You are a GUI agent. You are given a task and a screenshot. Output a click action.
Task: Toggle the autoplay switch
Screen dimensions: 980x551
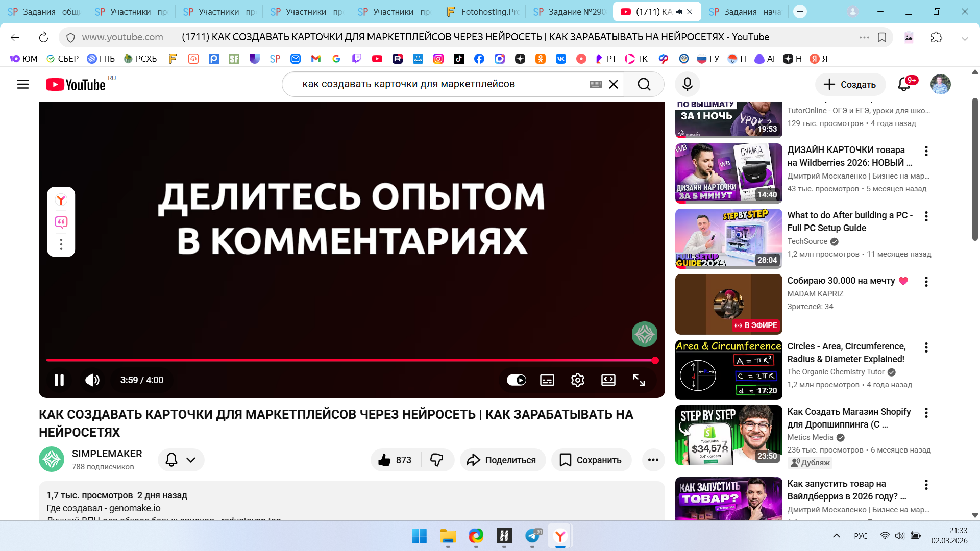coord(516,380)
